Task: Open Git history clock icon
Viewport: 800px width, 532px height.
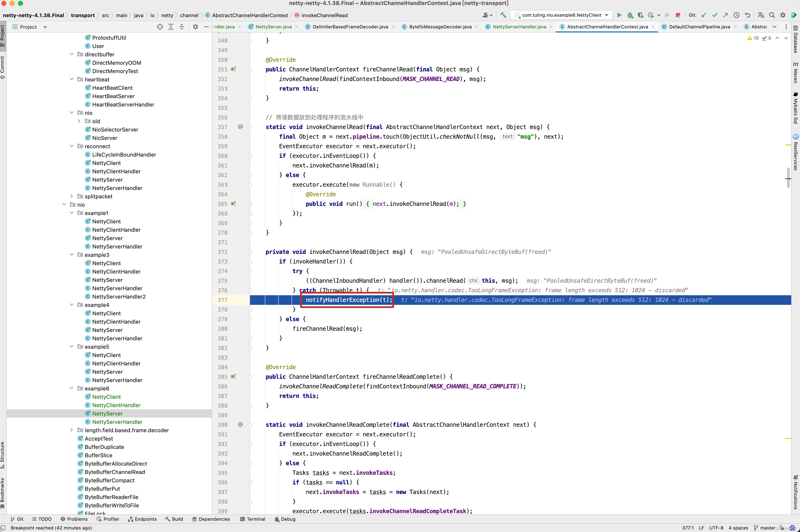Action: coord(736,15)
